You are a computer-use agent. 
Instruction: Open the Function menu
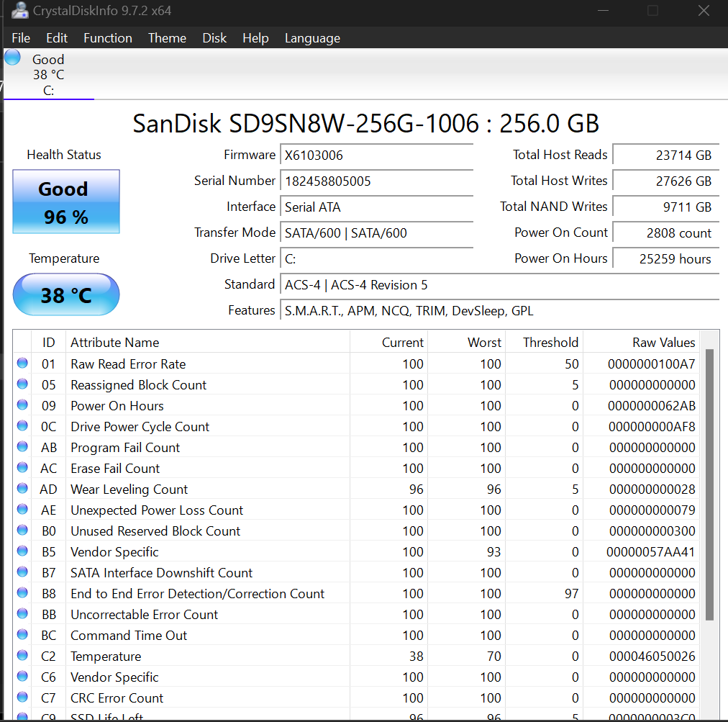(108, 38)
